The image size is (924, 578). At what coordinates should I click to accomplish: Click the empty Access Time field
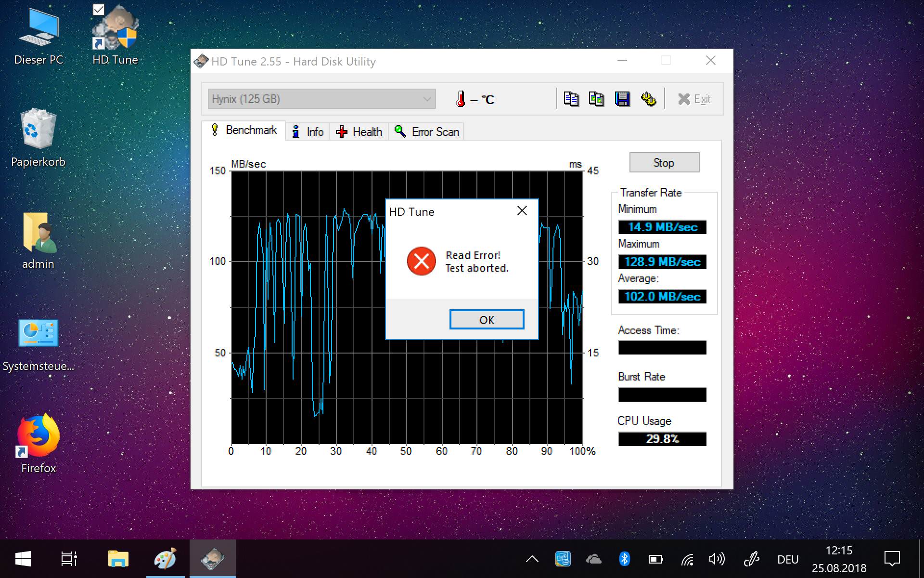point(662,347)
